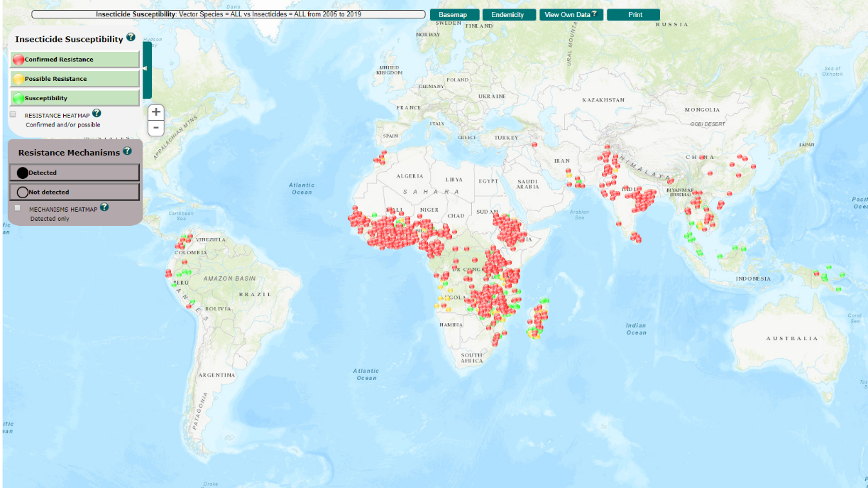Image resolution: width=868 pixels, height=488 pixels.
Task: Click the red Confirmed Resistance marker icon
Action: [18, 60]
